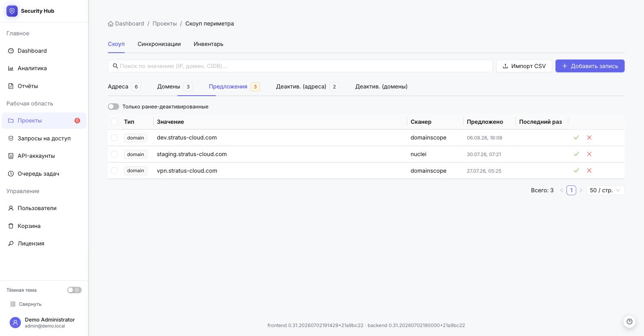Viewport: 644px width, 336px height.
Task: Click the Импорт CSV button
Action: [x=524, y=66]
